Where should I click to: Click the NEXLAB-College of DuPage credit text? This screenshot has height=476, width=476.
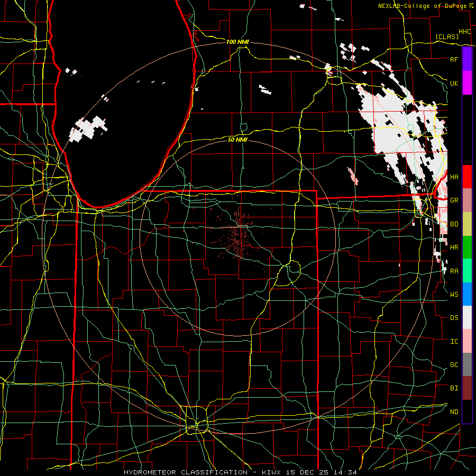tap(422, 6)
